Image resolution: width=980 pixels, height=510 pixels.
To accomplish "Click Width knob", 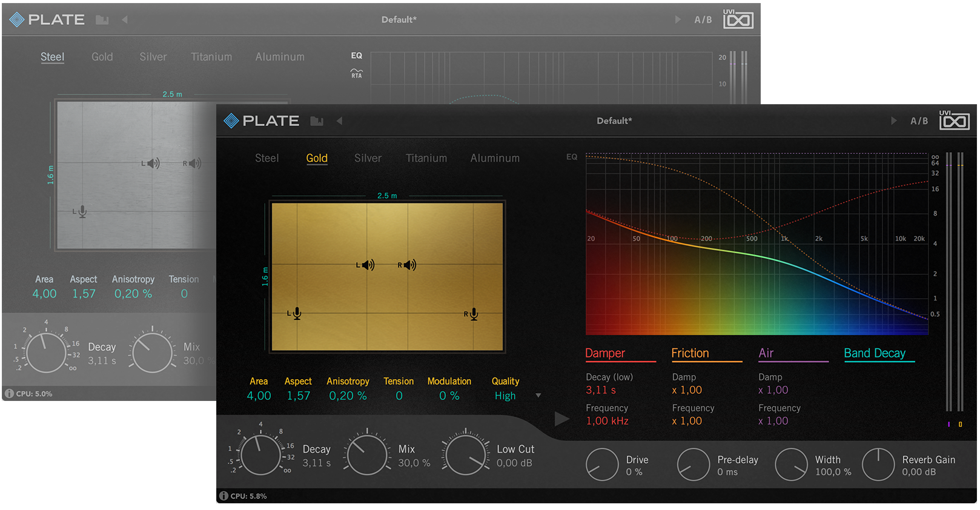I will 791,465.
